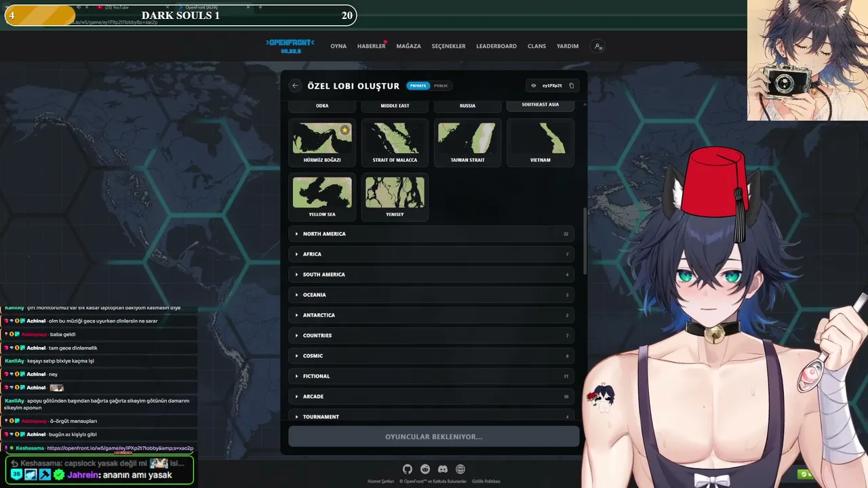Click the star badge on Hürmüz Boğazı map
868x488 pixels.
click(345, 129)
